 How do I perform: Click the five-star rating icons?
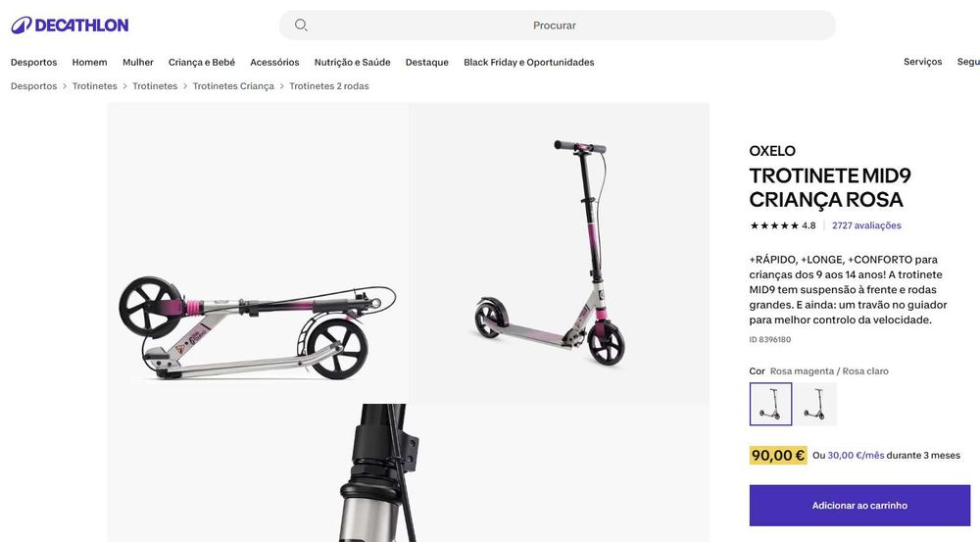(x=774, y=225)
